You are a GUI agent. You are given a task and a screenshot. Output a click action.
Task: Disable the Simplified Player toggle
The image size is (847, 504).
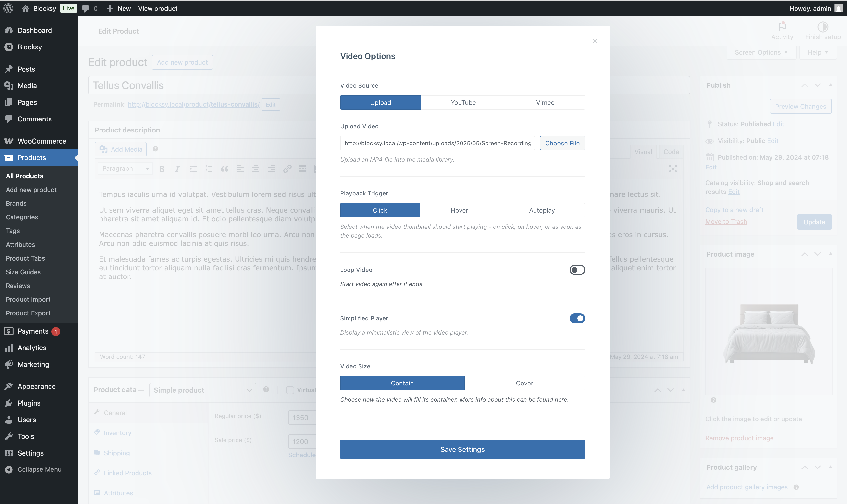click(x=577, y=319)
